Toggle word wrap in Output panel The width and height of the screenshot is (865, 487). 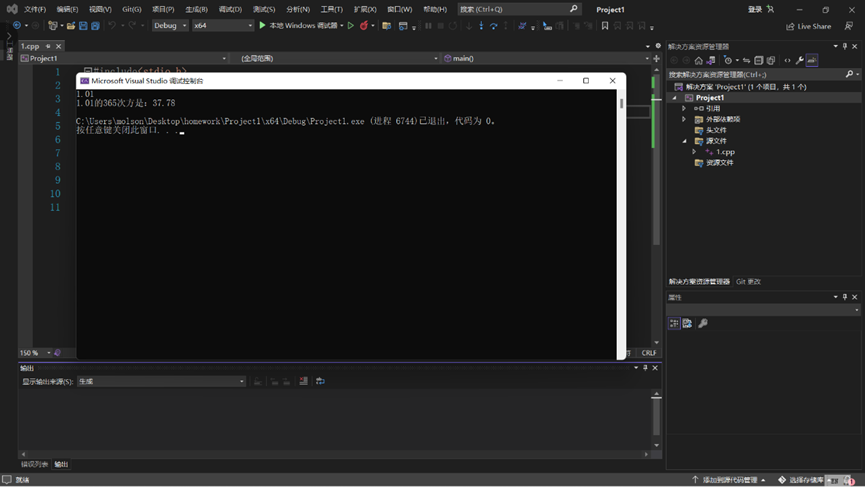tap(320, 381)
